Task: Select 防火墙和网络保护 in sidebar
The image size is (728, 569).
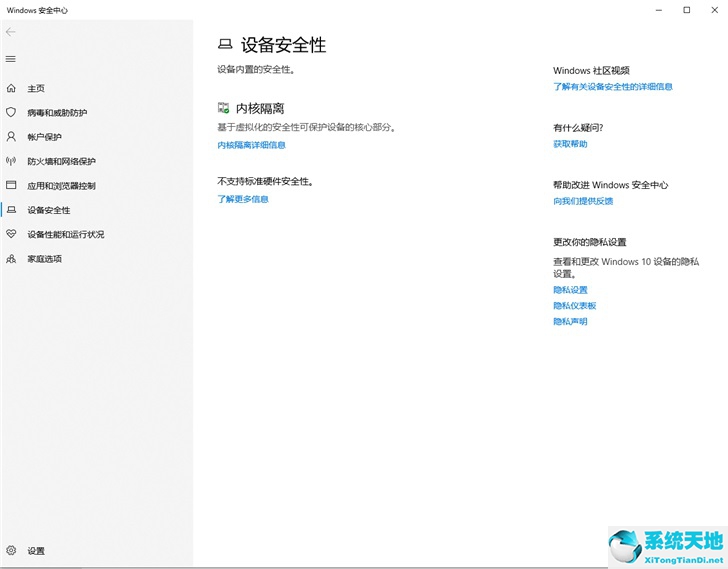Action: tap(61, 161)
